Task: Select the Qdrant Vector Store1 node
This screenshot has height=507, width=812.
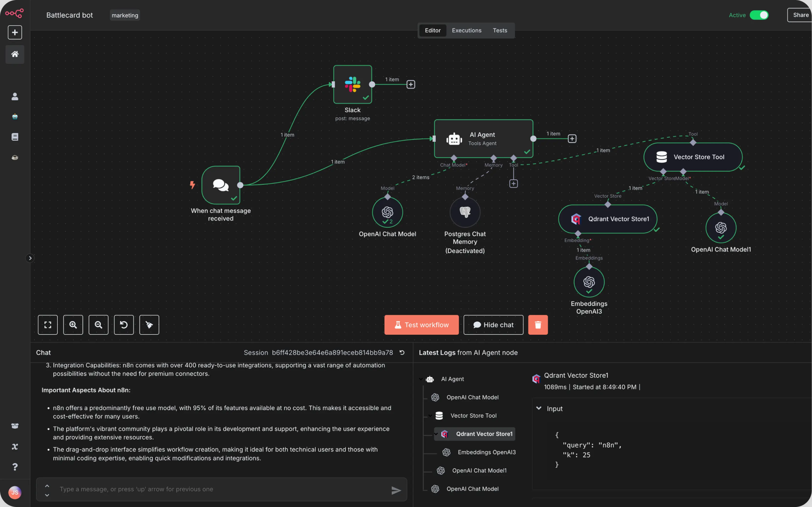Action: click(x=607, y=219)
